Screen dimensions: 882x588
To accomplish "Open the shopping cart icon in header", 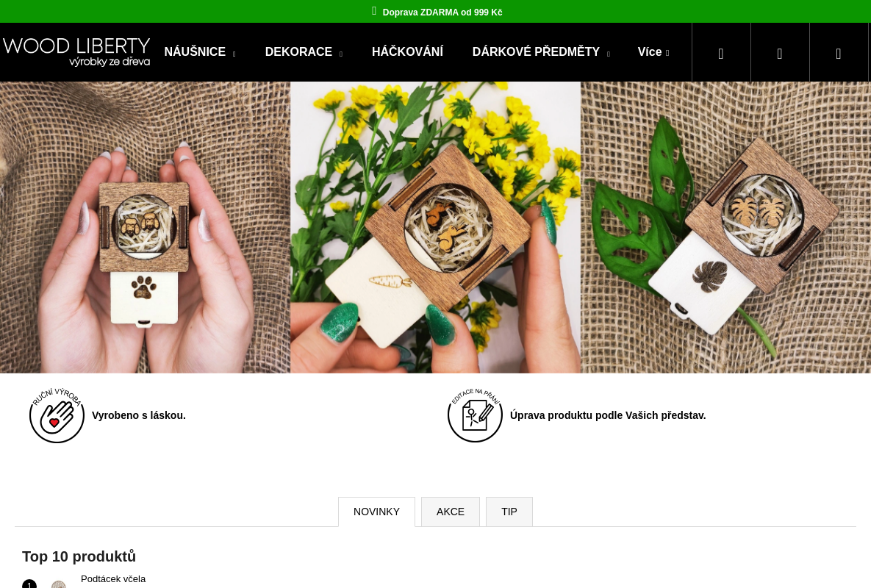I will coord(839,53).
